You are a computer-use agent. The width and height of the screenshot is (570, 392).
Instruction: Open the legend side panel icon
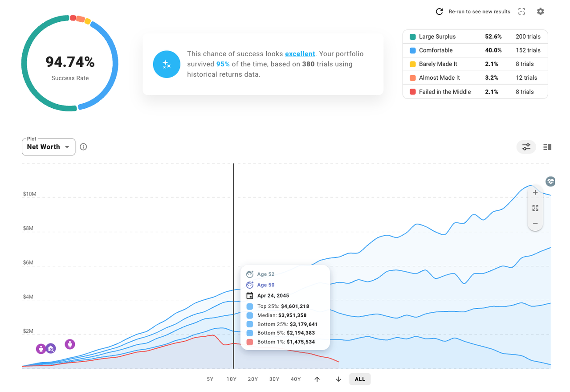click(547, 147)
